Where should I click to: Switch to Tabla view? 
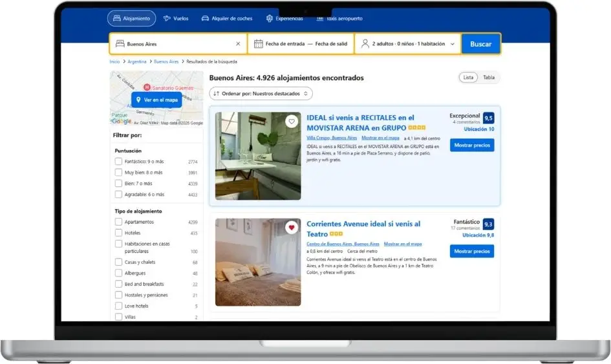(489, 78)
